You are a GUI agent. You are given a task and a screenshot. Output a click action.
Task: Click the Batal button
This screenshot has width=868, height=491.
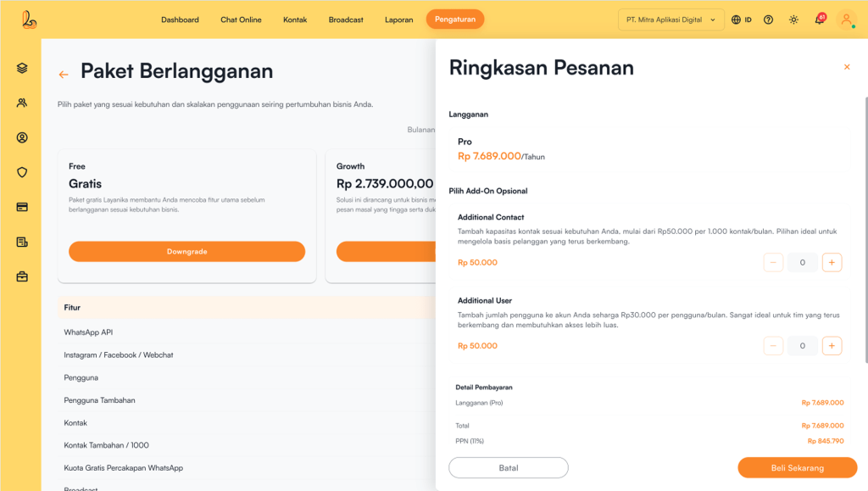(x=509, y=467)
